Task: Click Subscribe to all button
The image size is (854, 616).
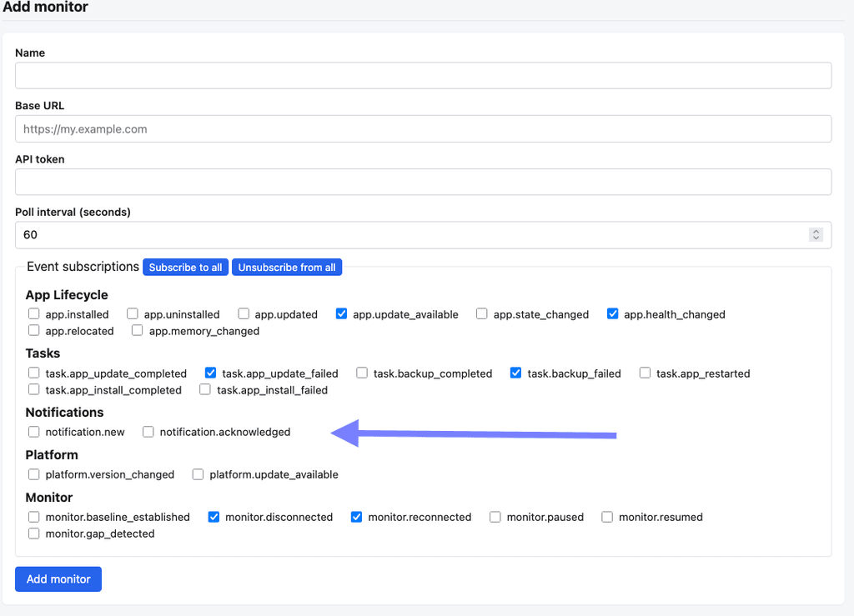Action: [185, 268]
